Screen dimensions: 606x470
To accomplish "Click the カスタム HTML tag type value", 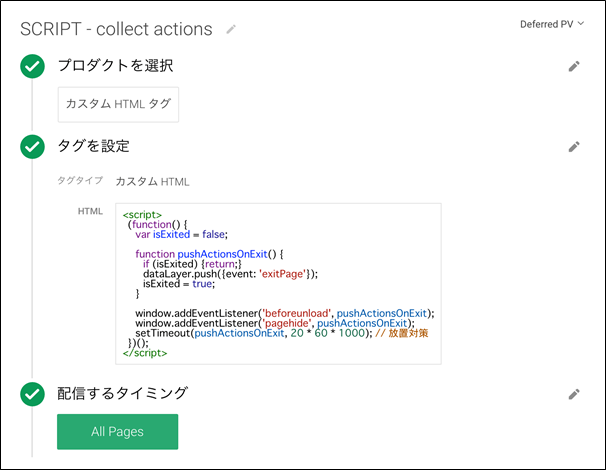I will 152,182.
